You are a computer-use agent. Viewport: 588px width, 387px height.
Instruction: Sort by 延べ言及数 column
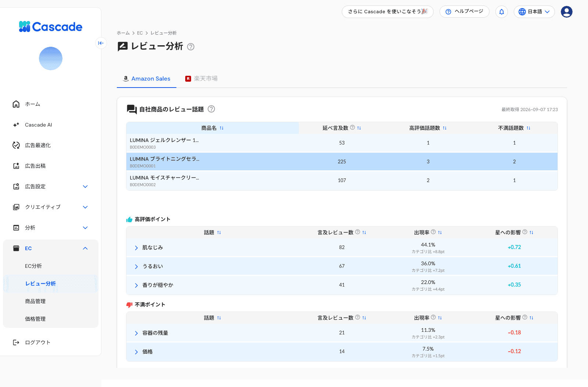[359, 128]
